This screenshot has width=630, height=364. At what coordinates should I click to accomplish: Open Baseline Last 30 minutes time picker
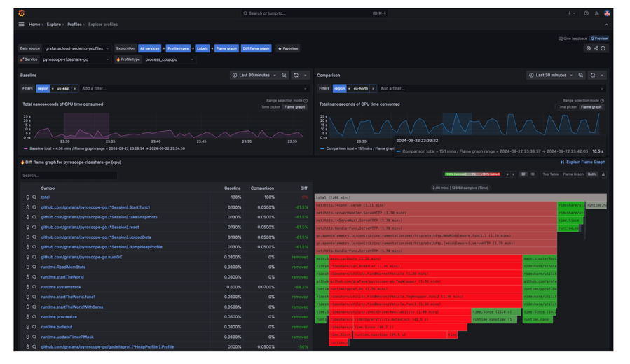254,76
